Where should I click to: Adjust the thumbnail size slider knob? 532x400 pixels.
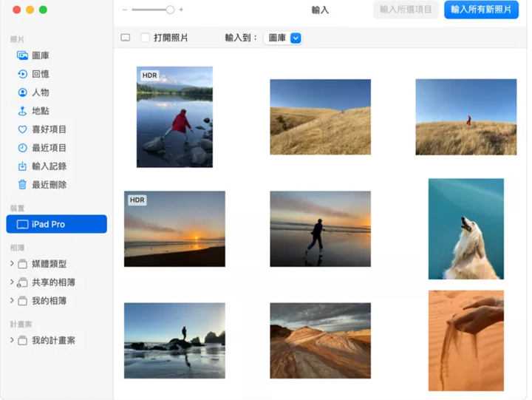pos(170,10)
